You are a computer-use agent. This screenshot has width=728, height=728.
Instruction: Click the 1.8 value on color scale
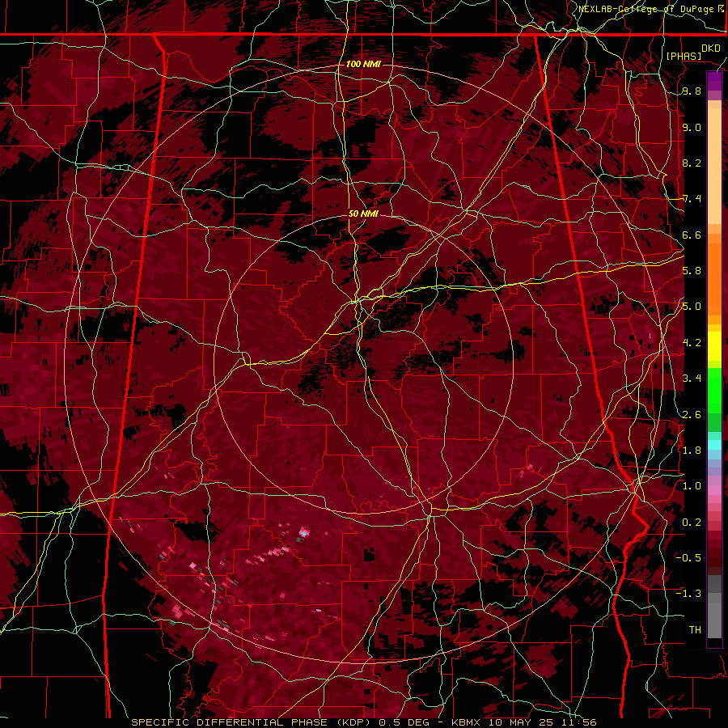pyautogui.click(x=692, y=450)
